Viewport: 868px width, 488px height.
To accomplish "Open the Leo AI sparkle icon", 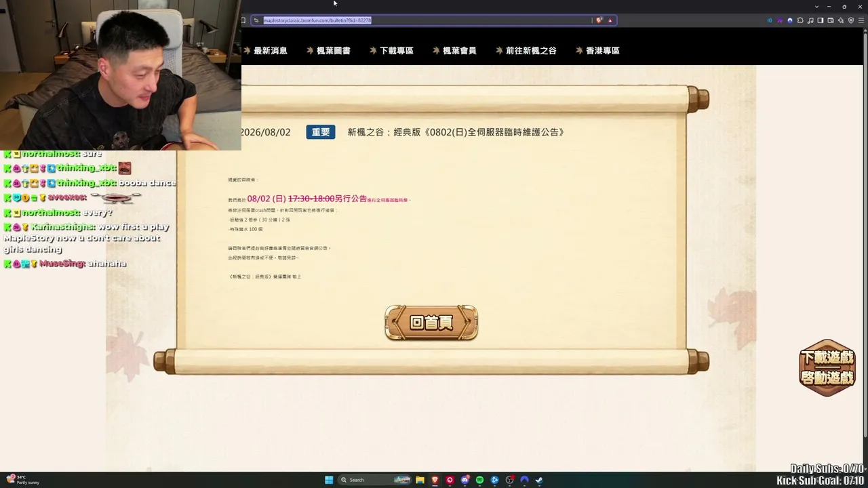I will point(841,20).
